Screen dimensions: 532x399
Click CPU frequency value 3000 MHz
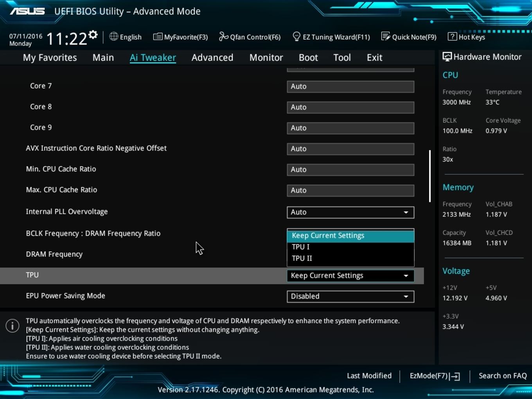click(457, 102)
